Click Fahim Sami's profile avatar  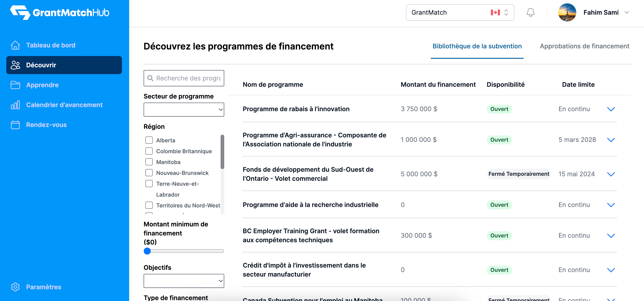567,12
